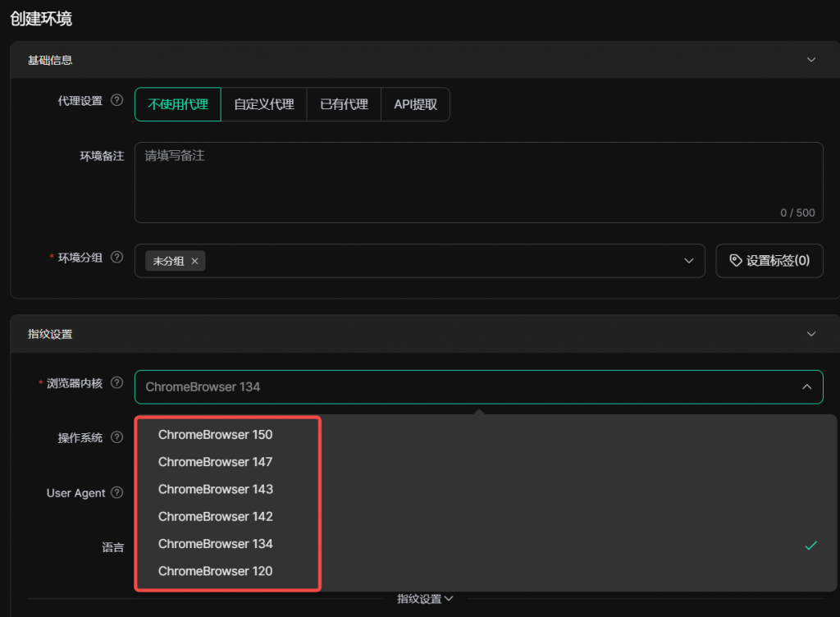Screen dimensions: 840x617
Task: Click the 创建环境 page title
Action: coord(41,19)
